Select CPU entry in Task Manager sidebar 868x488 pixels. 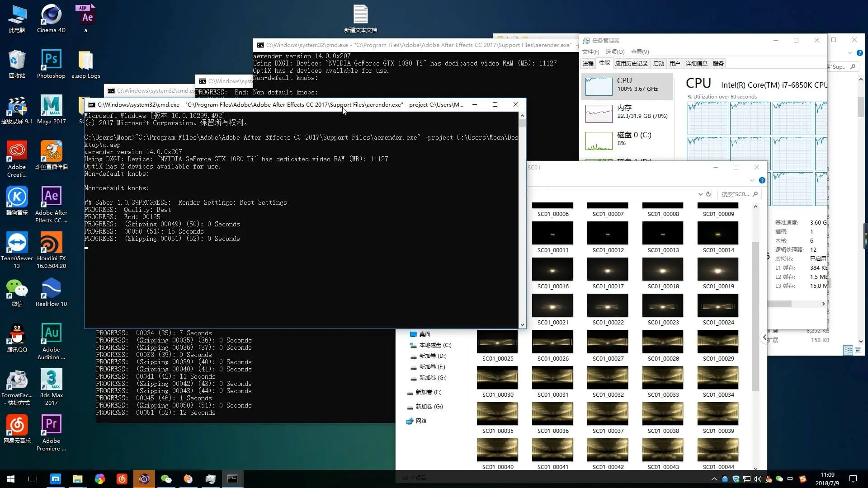click(627, 86)
